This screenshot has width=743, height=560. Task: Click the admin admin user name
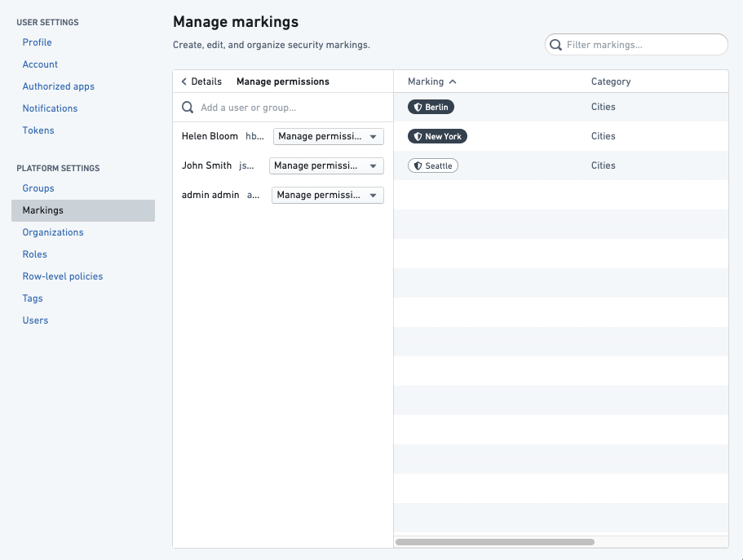(210, 195)
